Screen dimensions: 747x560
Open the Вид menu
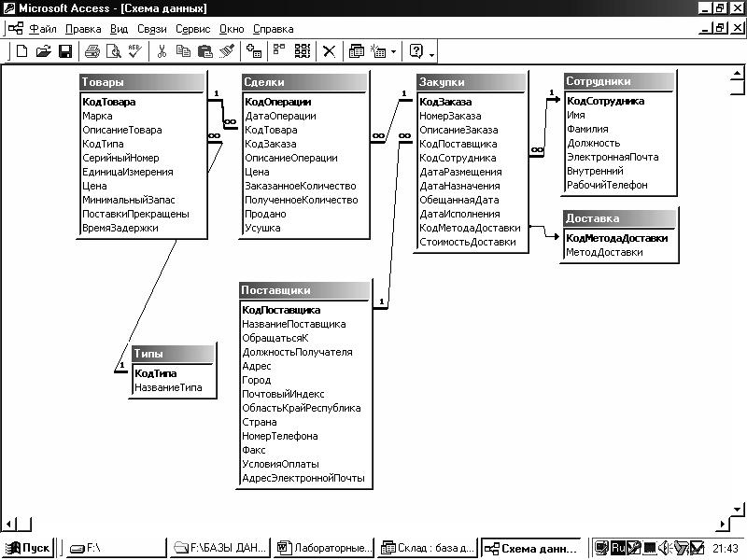pos(120,29)
